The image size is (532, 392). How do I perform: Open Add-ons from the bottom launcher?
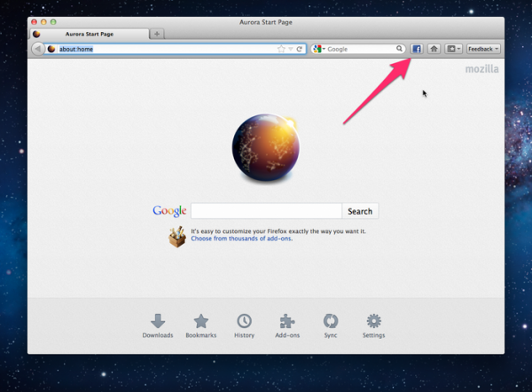tap(287, 325)
